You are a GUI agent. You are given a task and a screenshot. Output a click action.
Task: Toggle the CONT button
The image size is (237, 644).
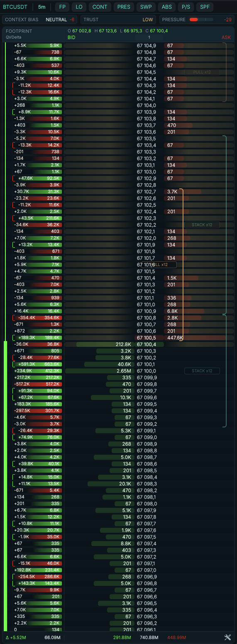[100, 7]
